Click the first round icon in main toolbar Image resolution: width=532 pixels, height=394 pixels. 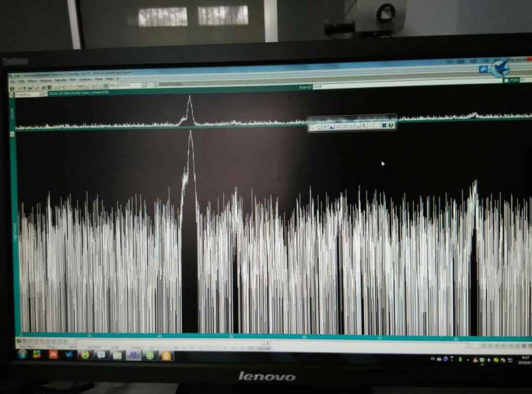[x=12, y=88]
